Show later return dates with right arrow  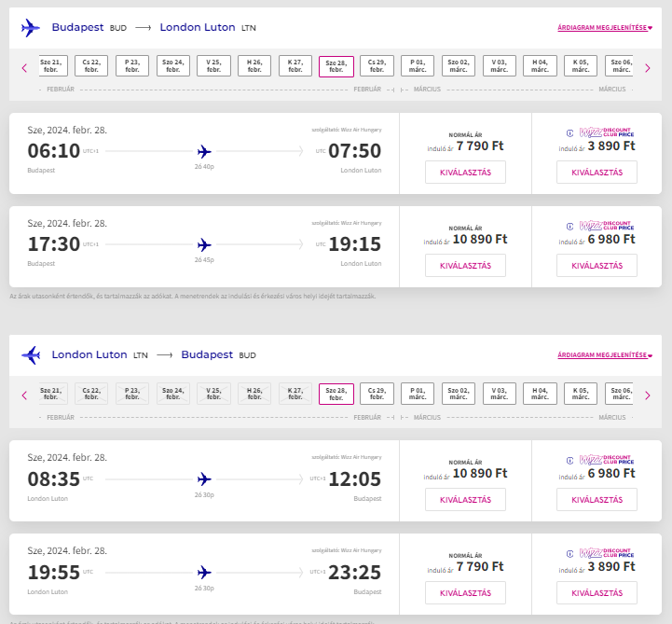click(648, 395)
